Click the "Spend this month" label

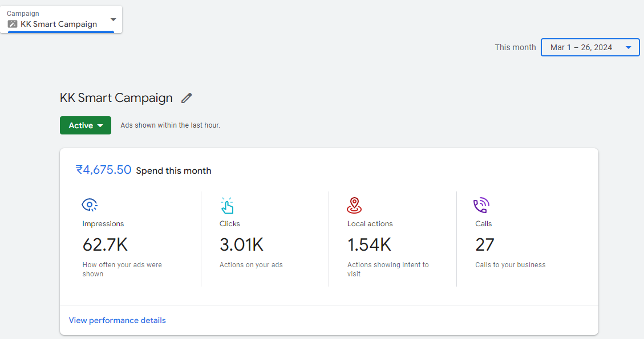[173, 171]
